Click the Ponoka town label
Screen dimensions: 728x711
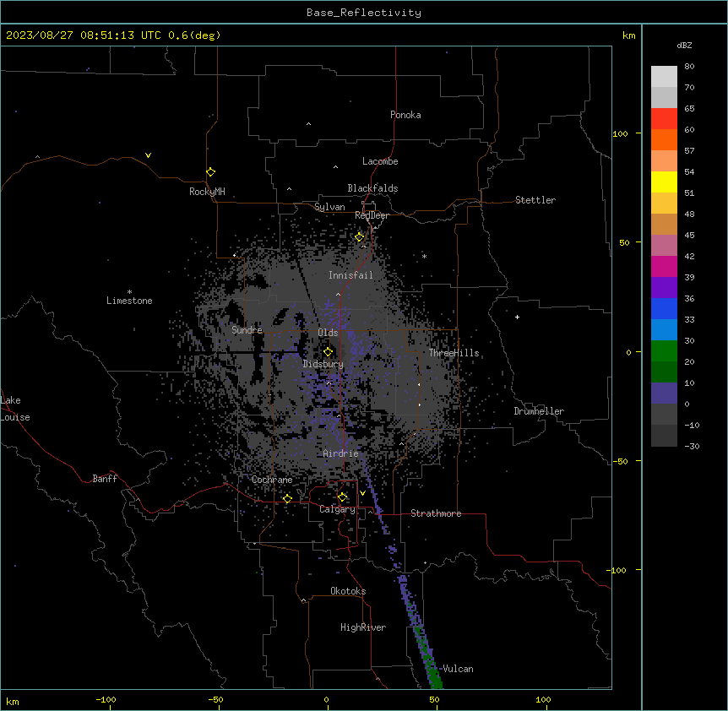[x=405, y=115]
